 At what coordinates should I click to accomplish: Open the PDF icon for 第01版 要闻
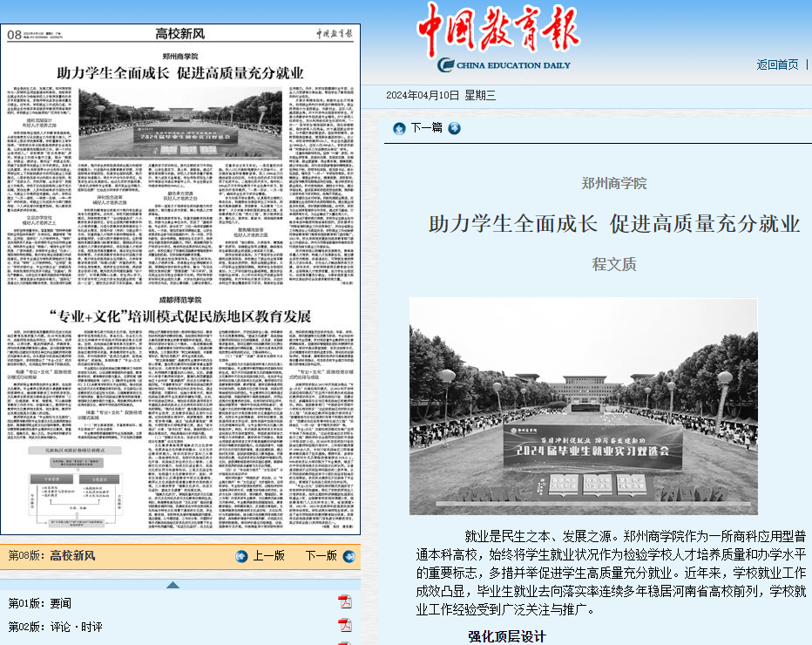345,602
